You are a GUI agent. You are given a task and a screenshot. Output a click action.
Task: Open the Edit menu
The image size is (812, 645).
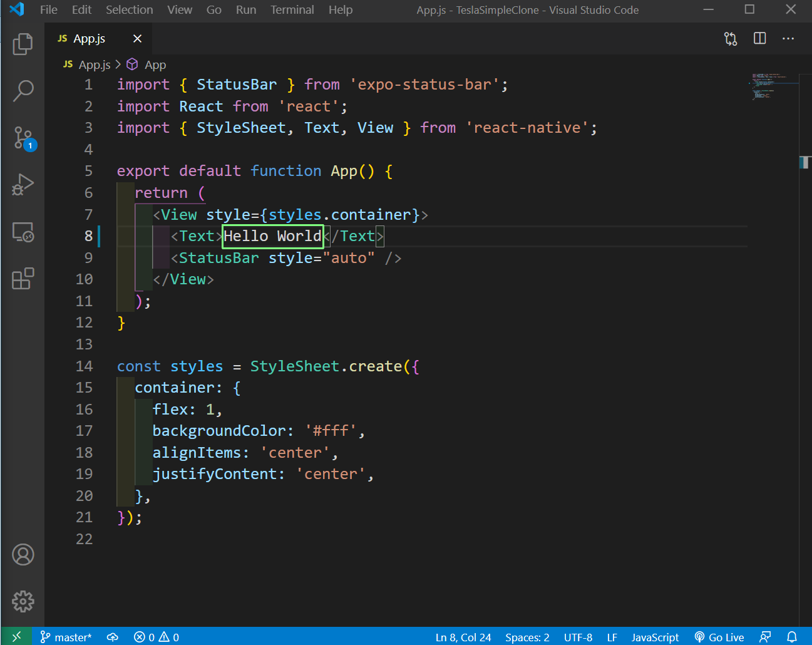pos(81,10)
